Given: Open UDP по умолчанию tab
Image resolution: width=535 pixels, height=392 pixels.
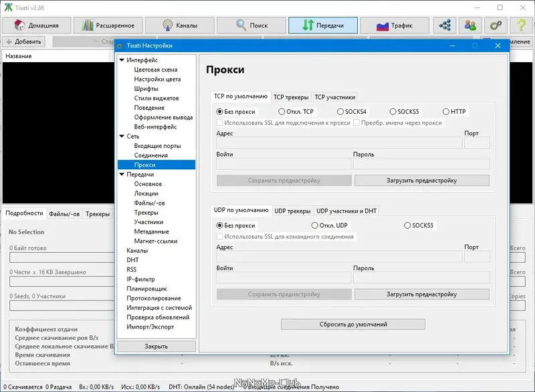Looking at the screenshot, I should [241, 210].
